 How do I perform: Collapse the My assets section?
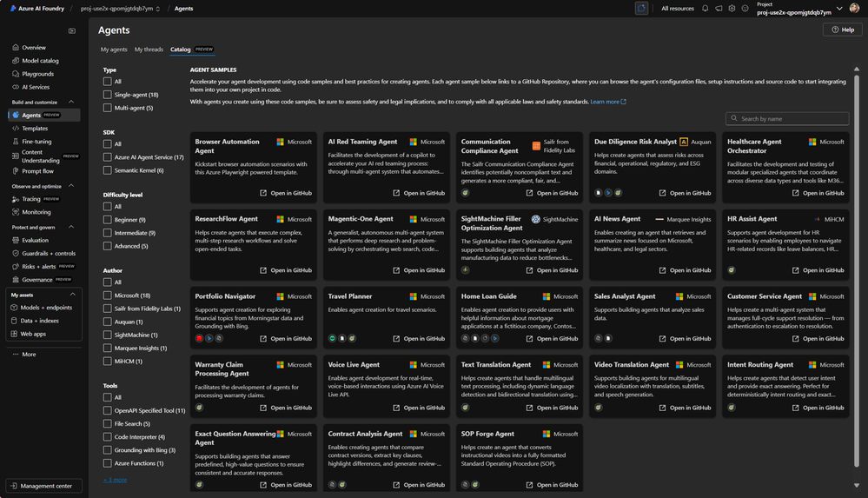tap(72, 295)
